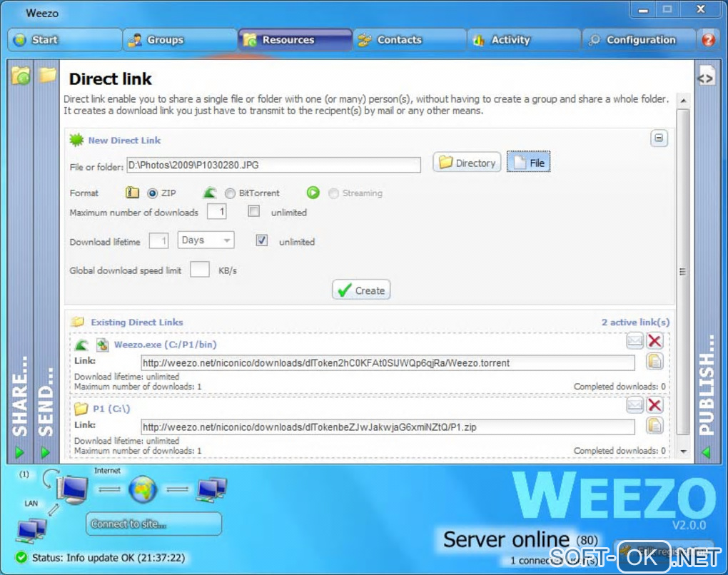Delete the P1 direct link
Image resolution: width=728 pixels, height=575 pixels.
tap(654, 405)
